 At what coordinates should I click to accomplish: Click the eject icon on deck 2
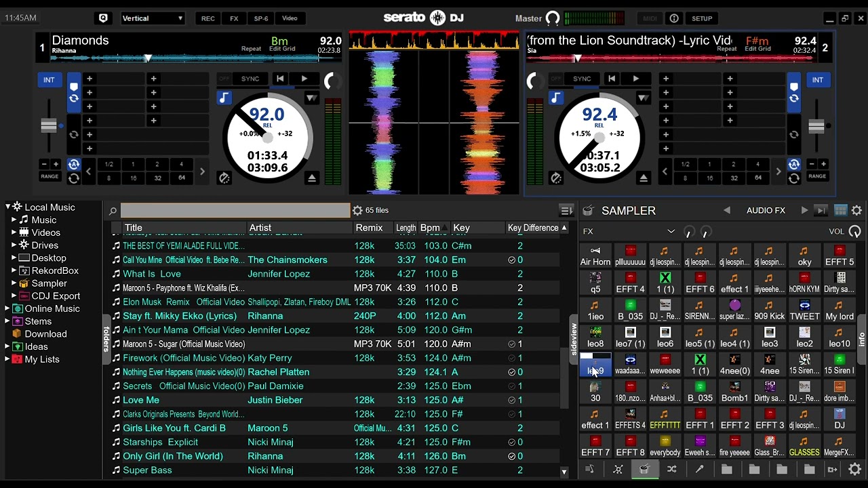click(x=644, y=178)
